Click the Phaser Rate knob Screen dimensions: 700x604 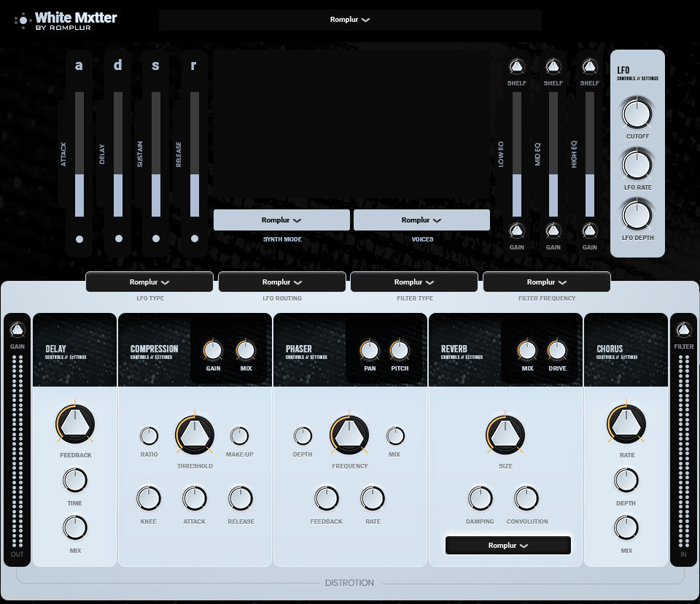pos(373,498)
